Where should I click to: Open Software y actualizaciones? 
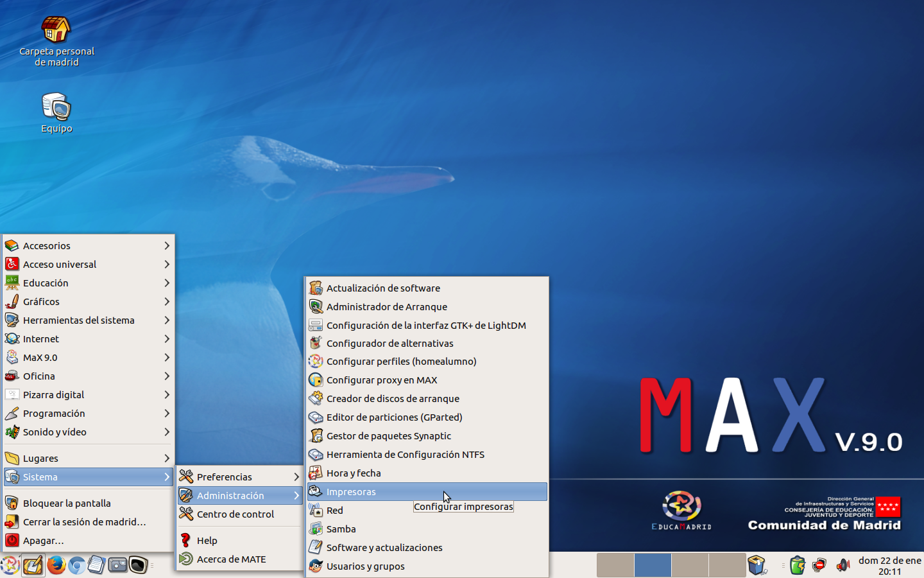(427, 548)
